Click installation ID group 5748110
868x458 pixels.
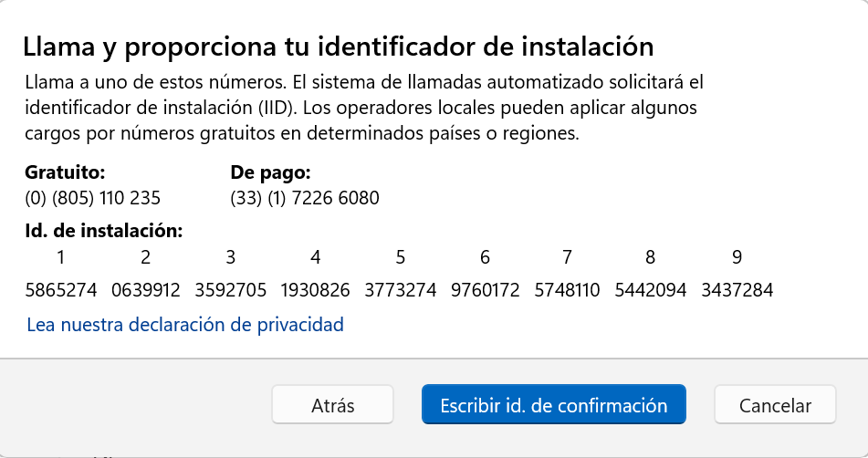point(567,290)
